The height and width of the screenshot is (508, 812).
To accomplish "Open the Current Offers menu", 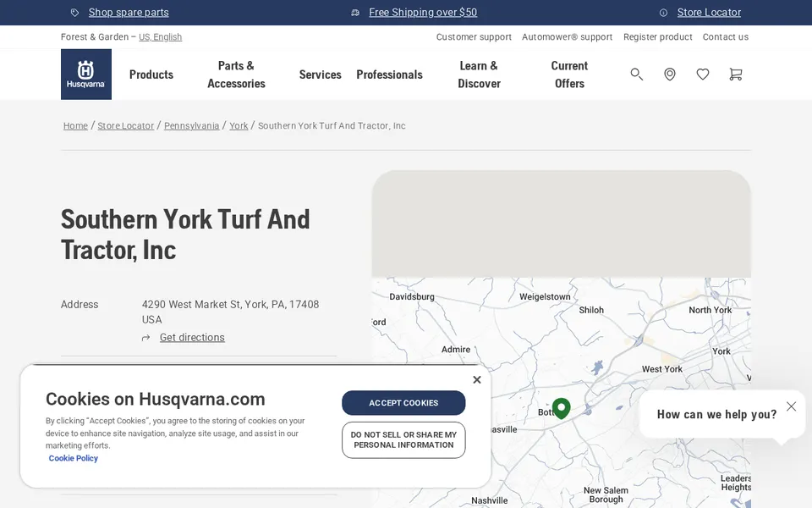I will tap(569, 75).
